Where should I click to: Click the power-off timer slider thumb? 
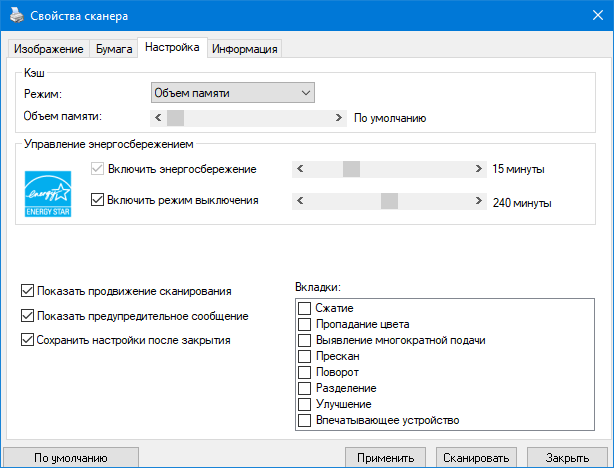click(389, 201)
